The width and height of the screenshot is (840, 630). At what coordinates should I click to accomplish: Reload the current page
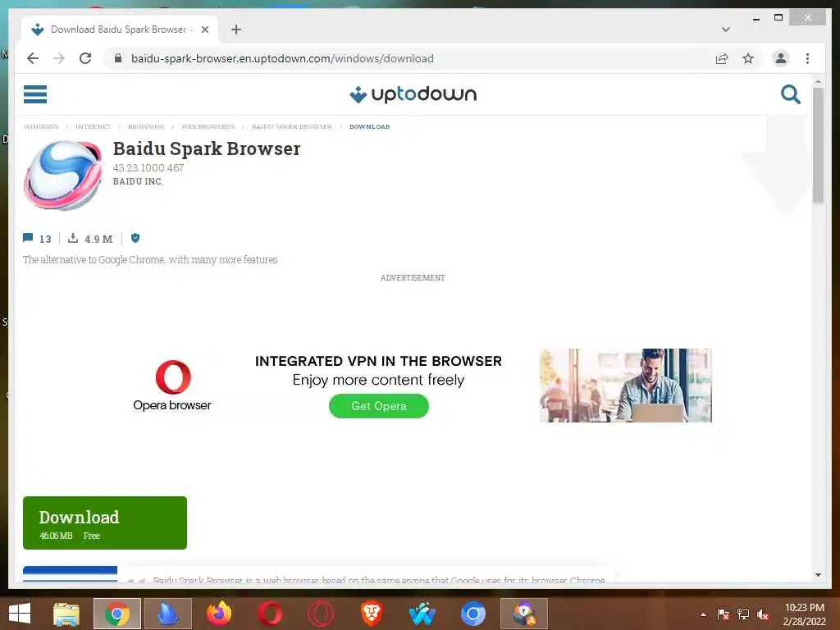pyautogui.click(x=85, y=58)
